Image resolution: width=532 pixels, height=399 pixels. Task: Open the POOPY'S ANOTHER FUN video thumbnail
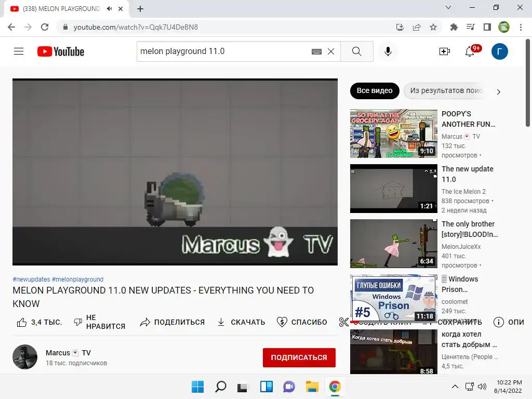pos(394,134)
